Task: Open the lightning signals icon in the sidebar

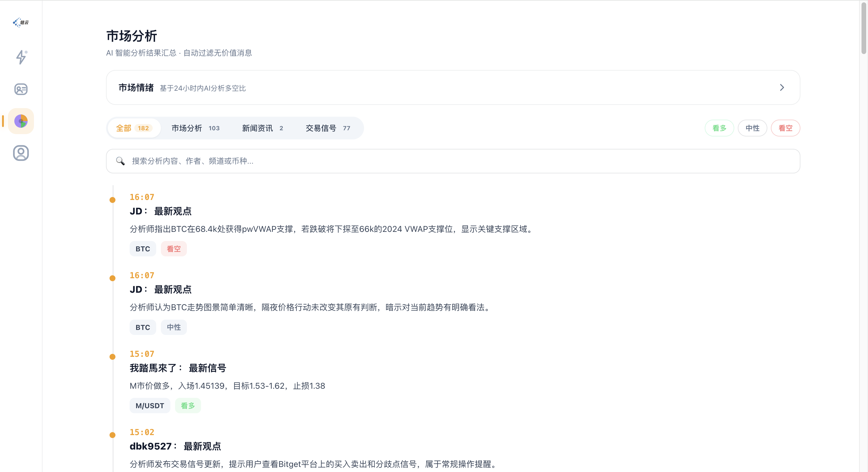Action: [21, 57]
